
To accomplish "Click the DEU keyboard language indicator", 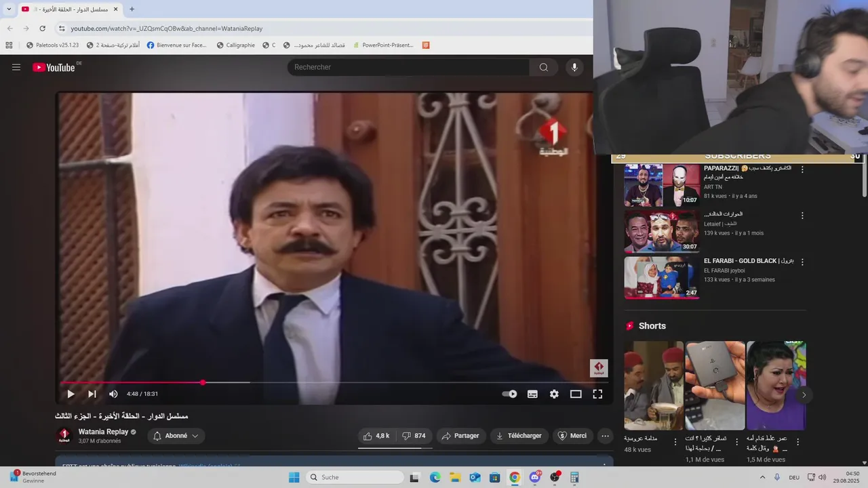I will (x=794, y=477).
